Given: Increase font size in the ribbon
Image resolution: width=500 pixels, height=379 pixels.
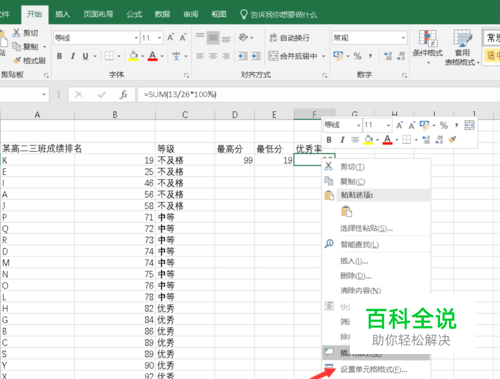Looking at the screenshot, I should (170, 37).
